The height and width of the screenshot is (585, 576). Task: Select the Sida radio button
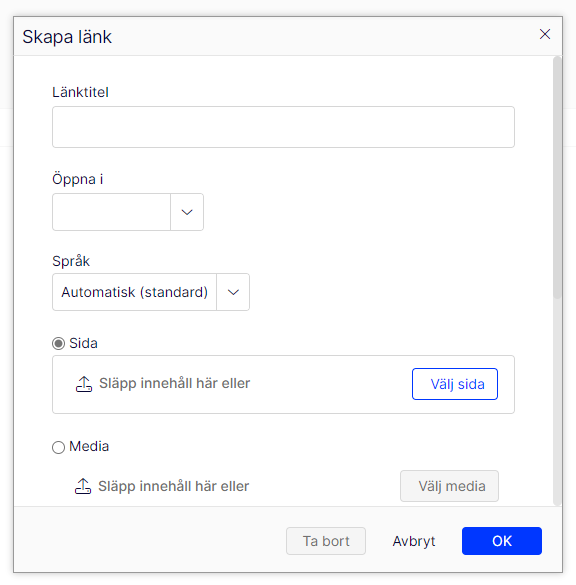pyautogui.click(x=58, y=343)
